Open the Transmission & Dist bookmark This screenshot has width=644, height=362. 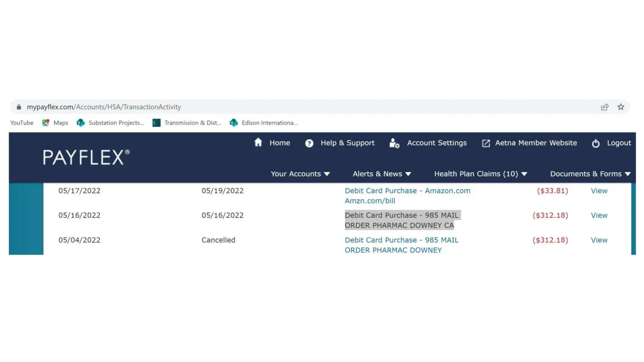tap(187, 123)
